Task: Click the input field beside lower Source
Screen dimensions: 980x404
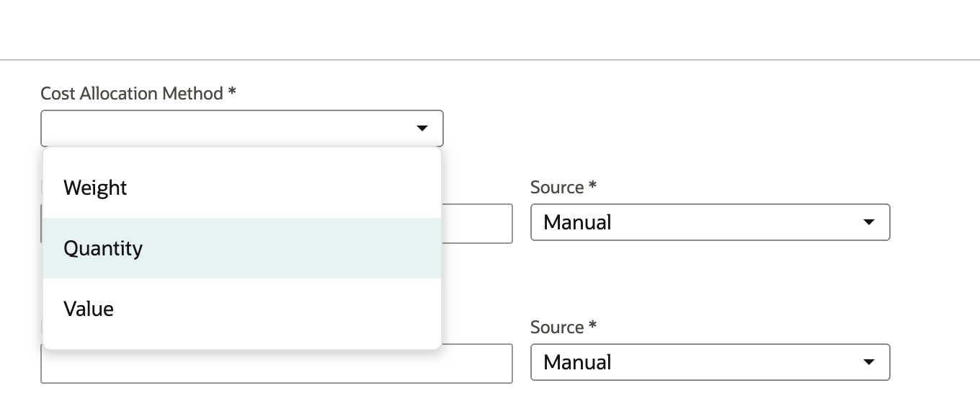Action: point(277,364)
